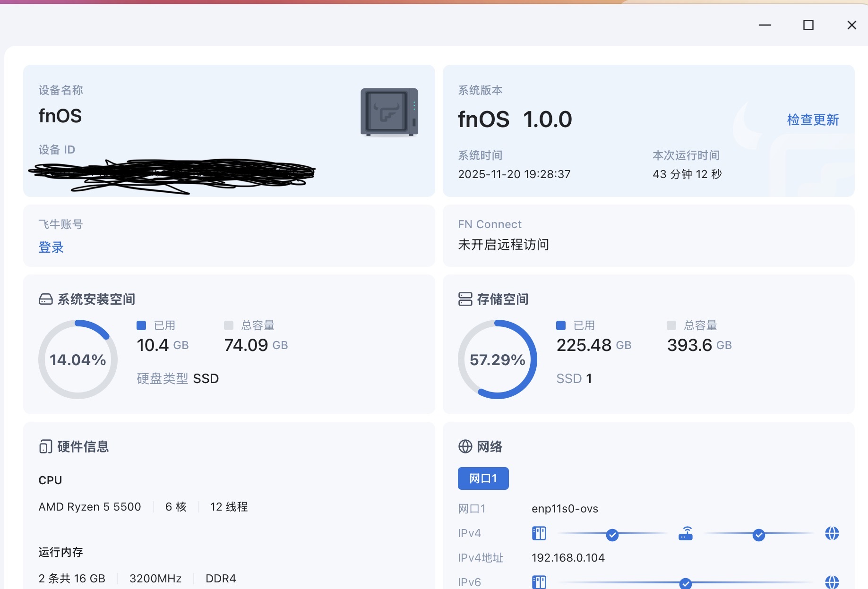Click the system time 2025-11-20 19:28:37
The image size is (868, 589).
point(515,174)
